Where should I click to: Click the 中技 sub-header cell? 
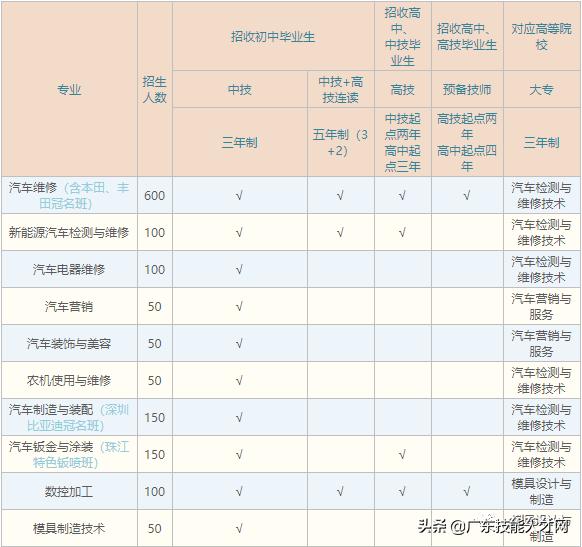239,89
